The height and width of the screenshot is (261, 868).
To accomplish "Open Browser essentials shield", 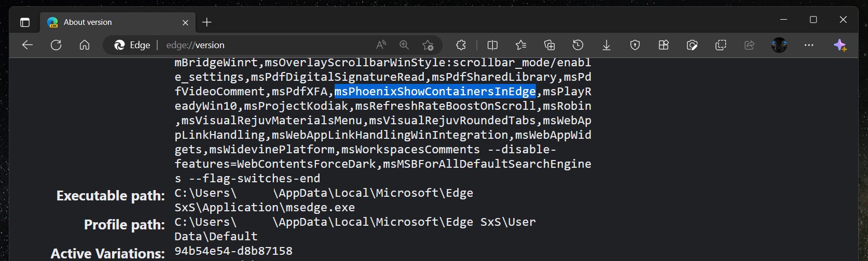I will pos(635,45).
